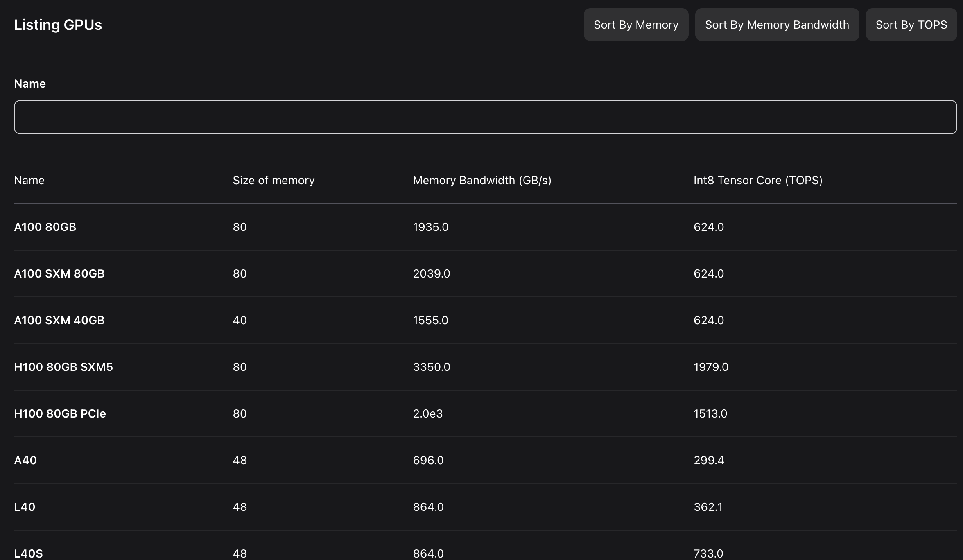Open A100 SXM 40GB details
This screenshot has height=560, width=963.
tap(59, 321)
